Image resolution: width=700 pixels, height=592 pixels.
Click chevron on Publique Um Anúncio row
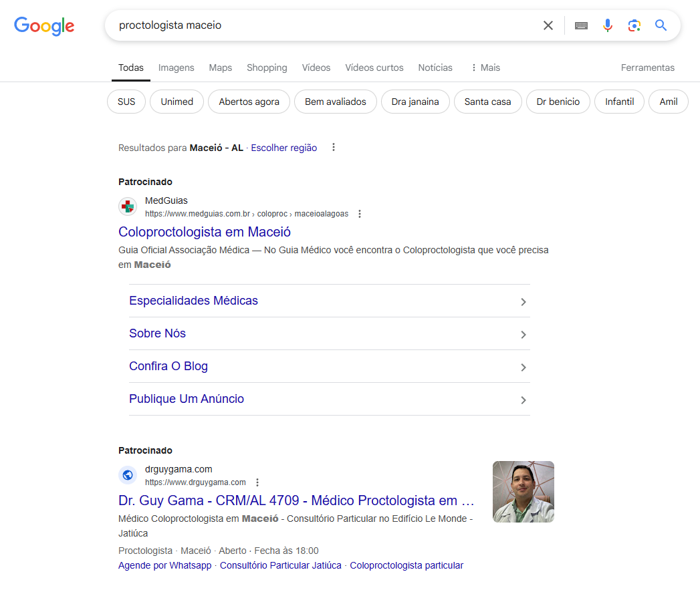[x=523, y=400]
